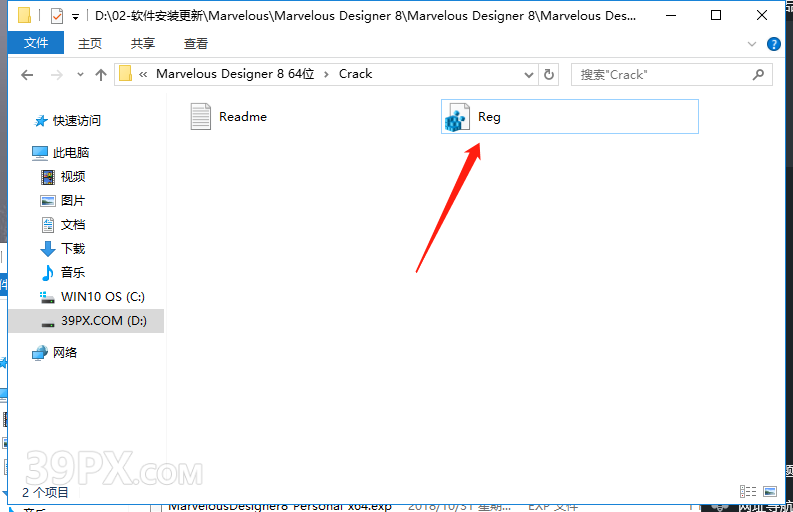
Task: Select the Reg registry file icon
Action: pyautogui.click(x=457, y=117)
